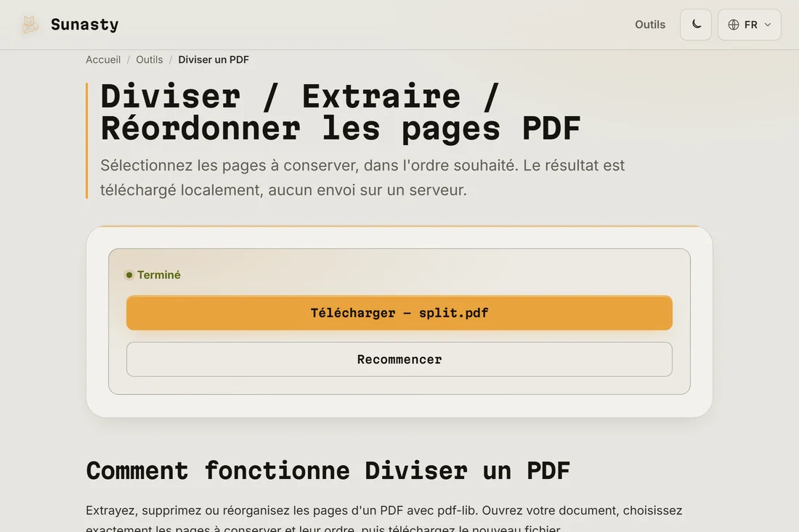
Task: Expand the FR language dropdown
Action: coord(749,25)
